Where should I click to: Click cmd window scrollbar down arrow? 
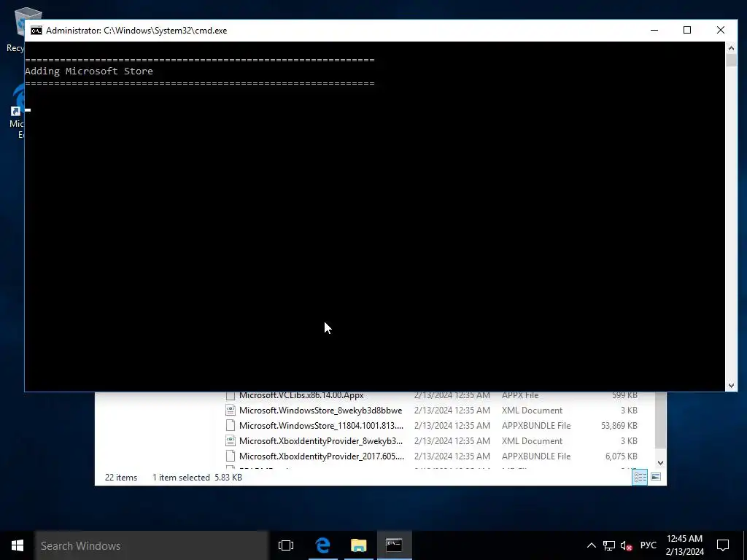731,386
